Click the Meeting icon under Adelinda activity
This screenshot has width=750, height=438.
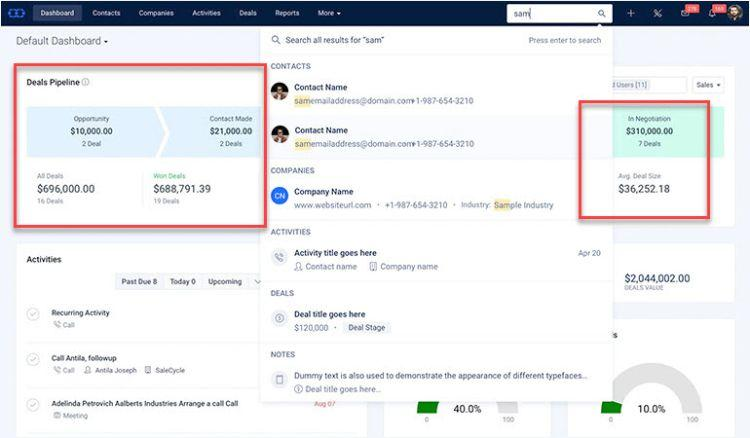(x=57, y=416)
